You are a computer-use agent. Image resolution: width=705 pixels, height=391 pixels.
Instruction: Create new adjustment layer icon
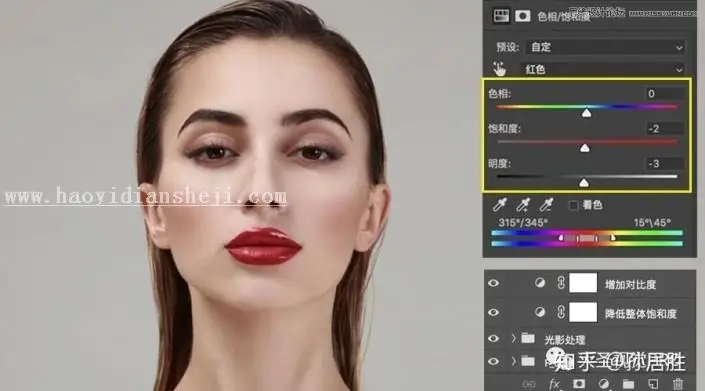604,384
